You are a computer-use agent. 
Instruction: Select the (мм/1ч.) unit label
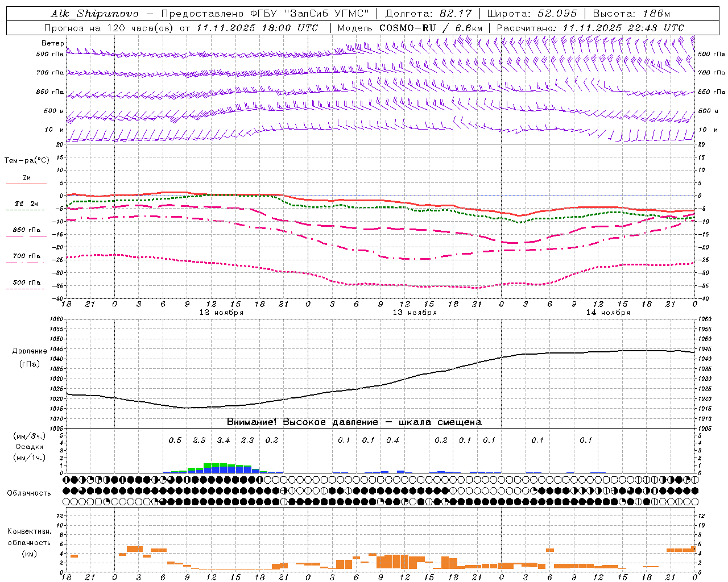[x=29, y=458]
